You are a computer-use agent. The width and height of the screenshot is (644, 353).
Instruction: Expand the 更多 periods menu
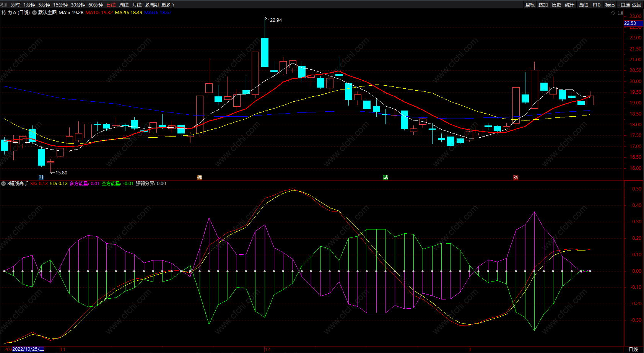point(168,5)
